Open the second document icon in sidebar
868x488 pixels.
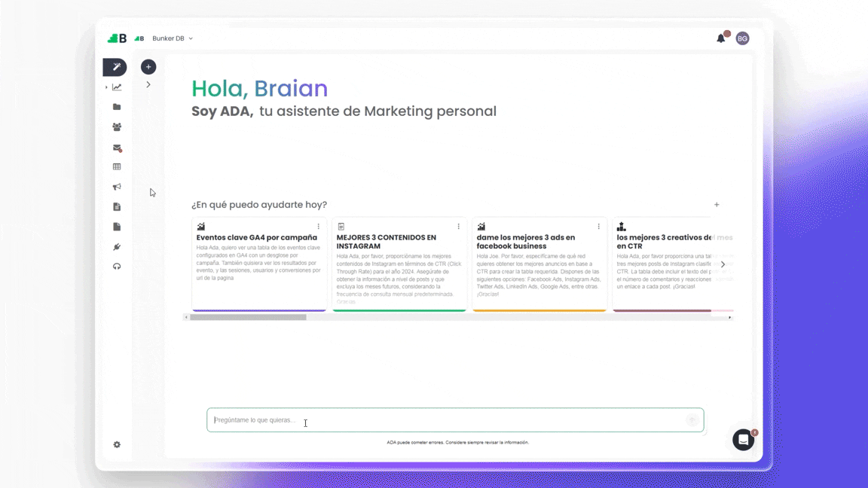tap(117, 226)
